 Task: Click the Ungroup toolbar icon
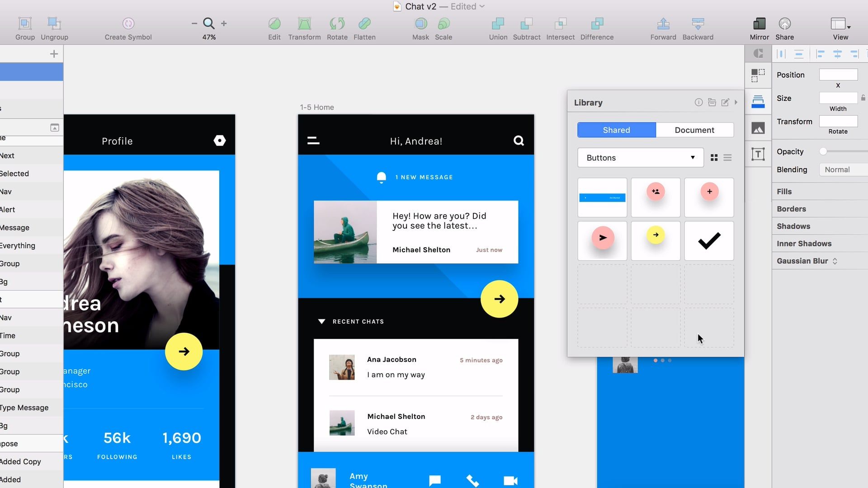tap(54, 23)
